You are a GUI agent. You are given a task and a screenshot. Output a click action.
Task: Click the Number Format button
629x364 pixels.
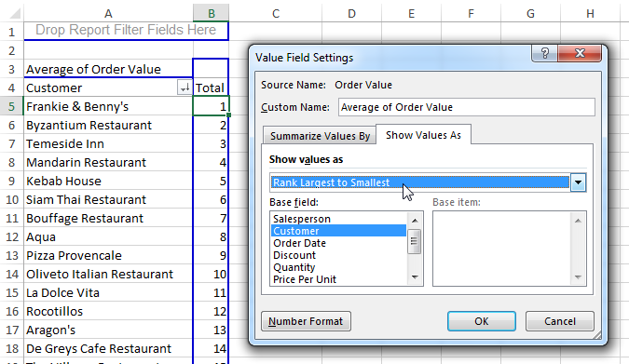pos(306,321)
